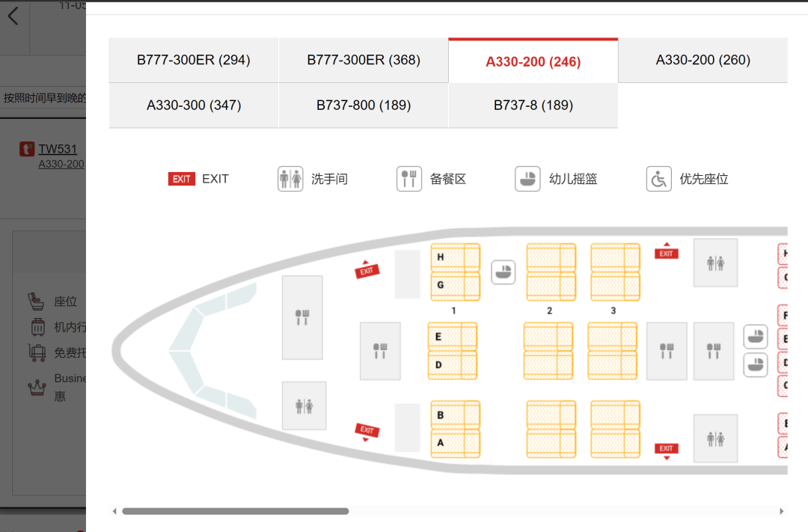This screenshot has width=808, height=532.
Task: Click the priority seat wheelchair legend icon
Action: [x=658, y=179]
